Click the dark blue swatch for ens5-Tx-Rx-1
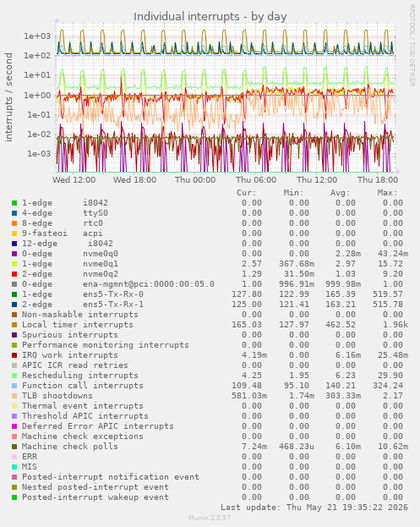Image resolution: width=420 pixels, height=527 pixels. pos(14,305)
